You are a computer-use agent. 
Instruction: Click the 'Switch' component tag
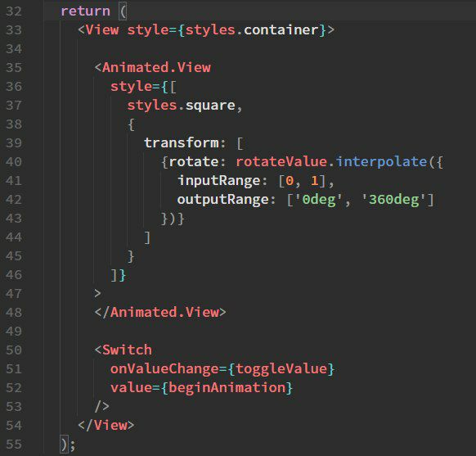coord(127,350)
